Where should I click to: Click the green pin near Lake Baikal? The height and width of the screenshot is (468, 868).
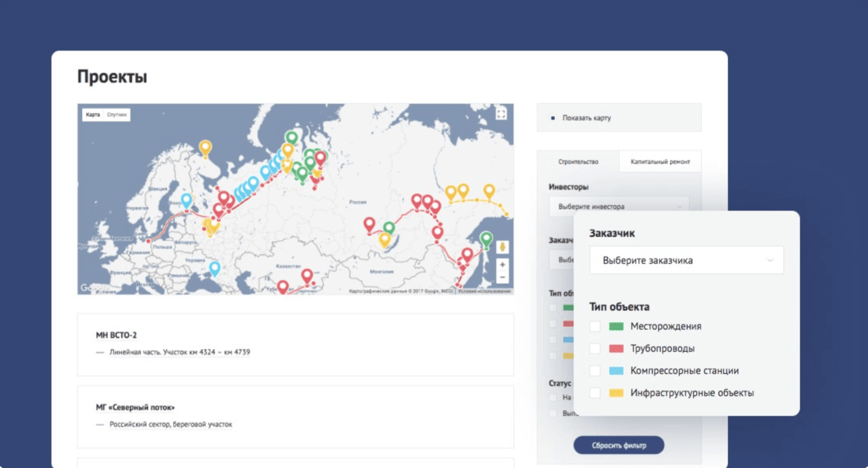click(389, 229)
